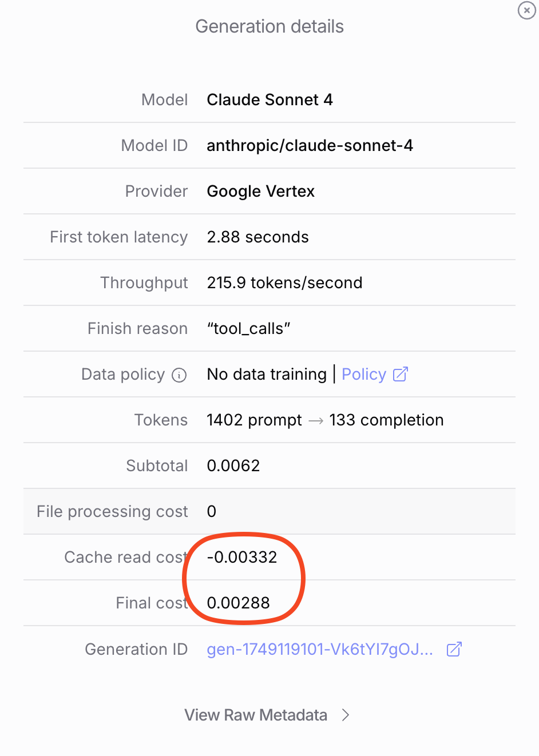Close the Generation details dialog
This screenshot has width=539, height=756.
pyautogui.click(x=526, y=10)
